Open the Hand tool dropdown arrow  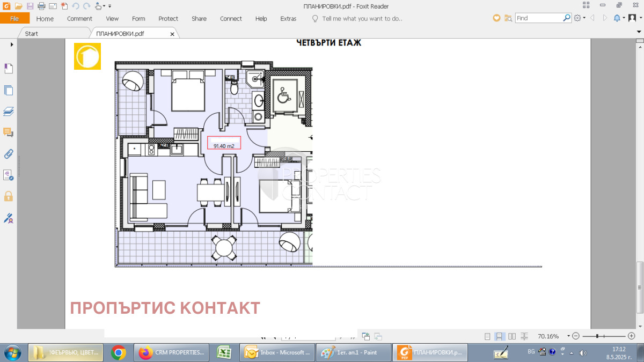pyautogui.click(x=103, y=5)
